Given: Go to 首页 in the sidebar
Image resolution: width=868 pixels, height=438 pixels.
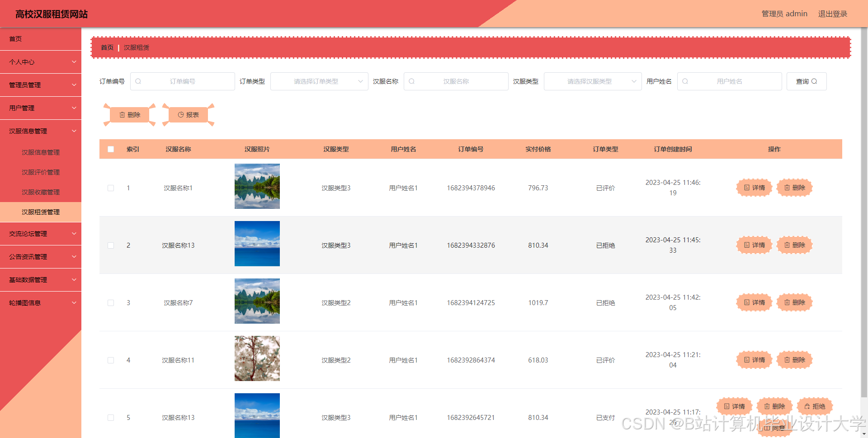Looking at the screenshot, I should coord(41,39).
